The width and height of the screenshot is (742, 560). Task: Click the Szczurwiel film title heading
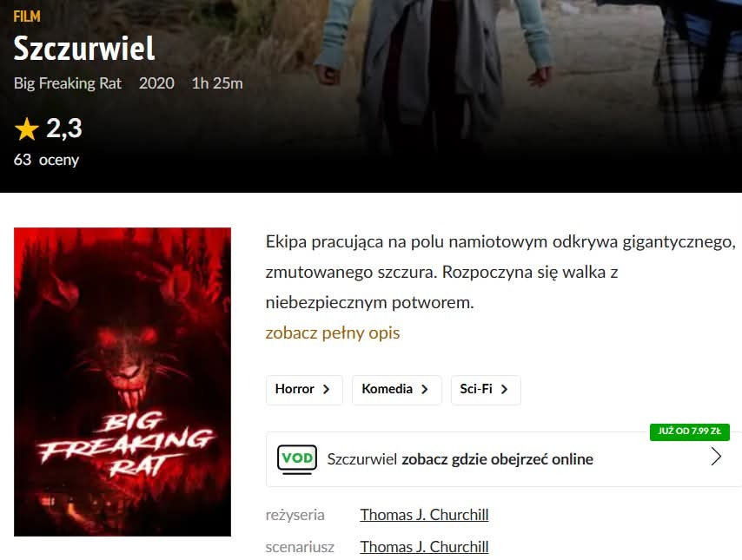[x=84, y=49]
